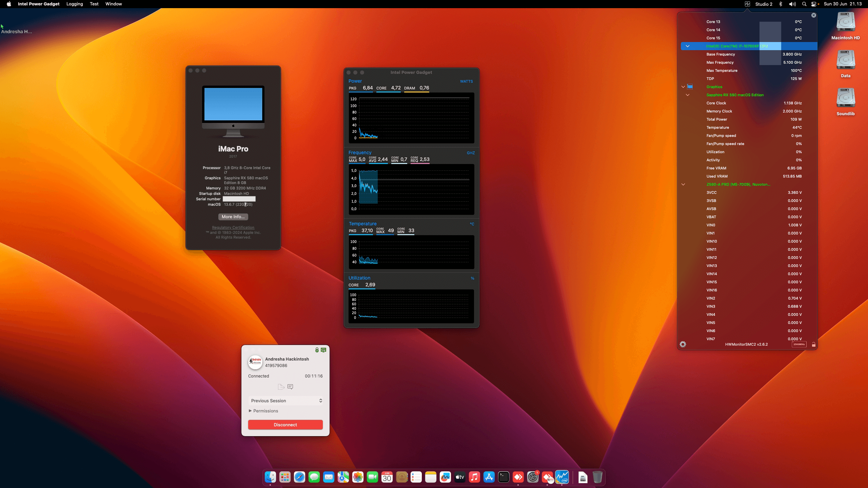Select the Total Power 109 W row
Viewport: 868px width, 488px height.
pos(749,119)
